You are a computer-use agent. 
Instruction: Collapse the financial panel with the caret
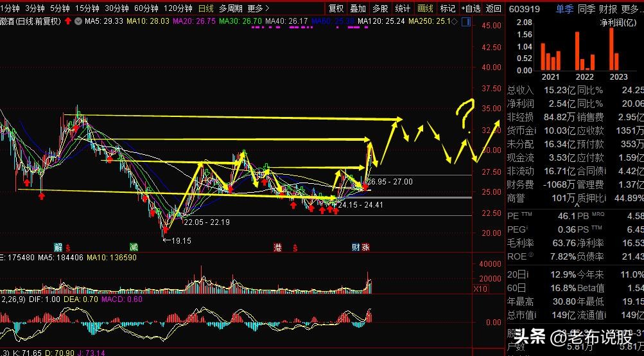click(x=577, y=205)
